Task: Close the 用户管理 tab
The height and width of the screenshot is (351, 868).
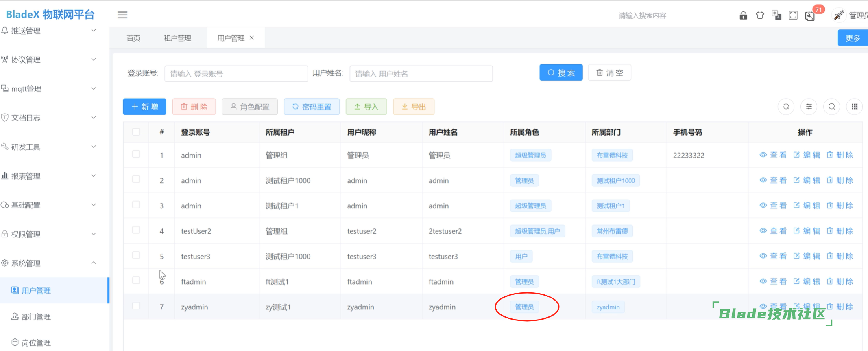Action: pos(252,38)
